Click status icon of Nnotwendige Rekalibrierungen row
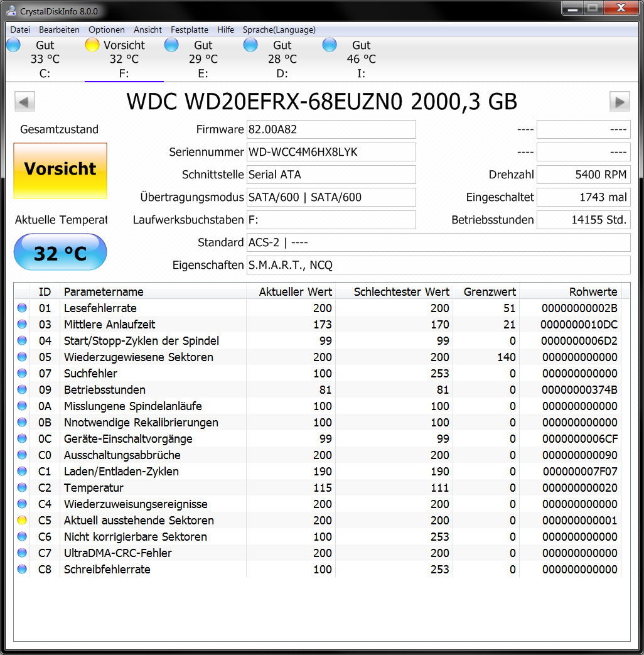Viewport: 644px width, 655px height. click(22, 422)
